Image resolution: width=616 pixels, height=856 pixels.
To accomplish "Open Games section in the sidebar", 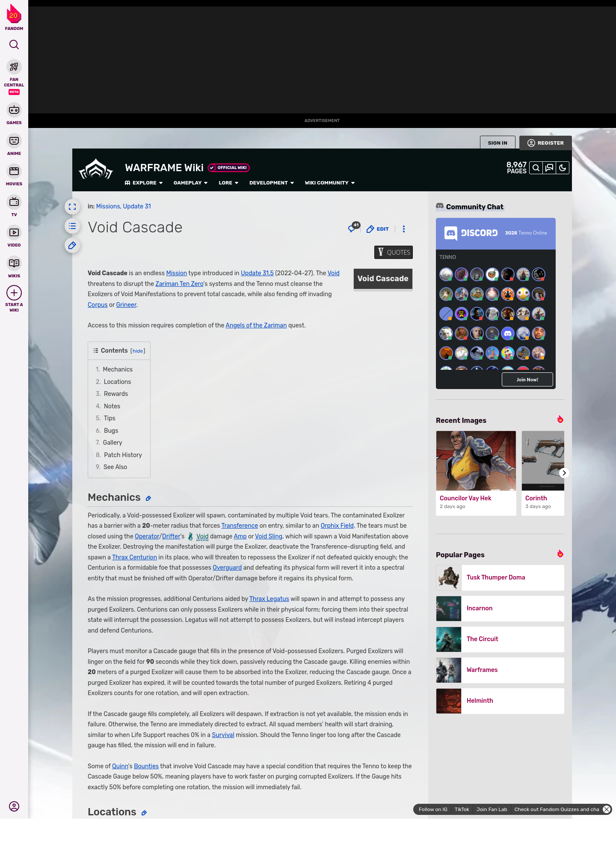I will coord(14,114).
